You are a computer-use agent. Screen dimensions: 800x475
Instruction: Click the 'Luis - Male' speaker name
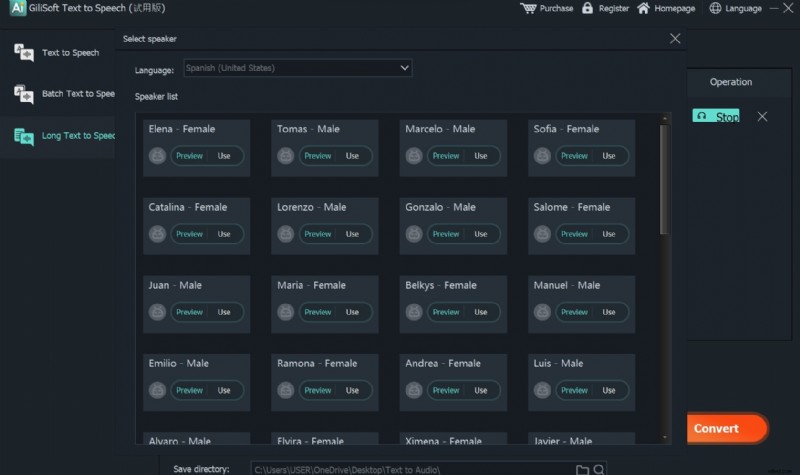pos(558,363)
